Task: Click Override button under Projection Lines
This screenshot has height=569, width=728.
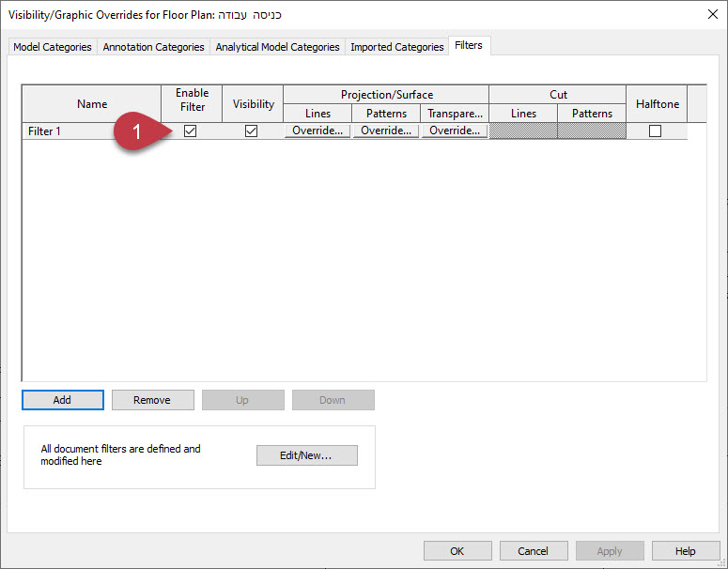Action: click(318, 131)
